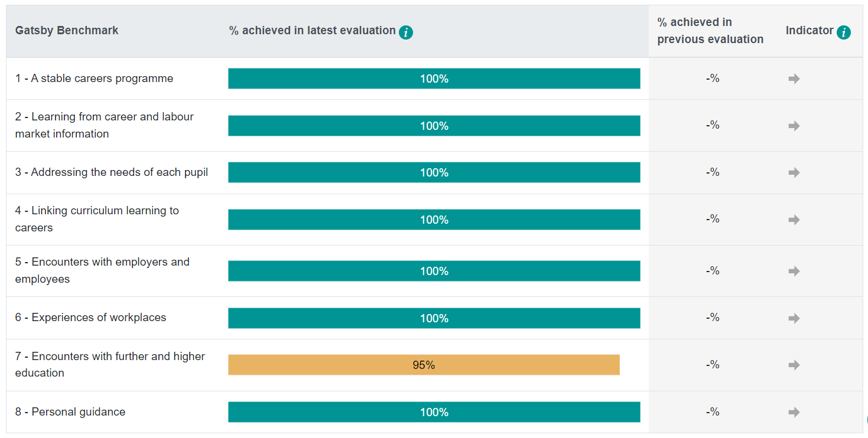Click the 100% bar for stable careers programme
Image resolution: width=868 pixels, height=438 pixels.
(434, 79)
